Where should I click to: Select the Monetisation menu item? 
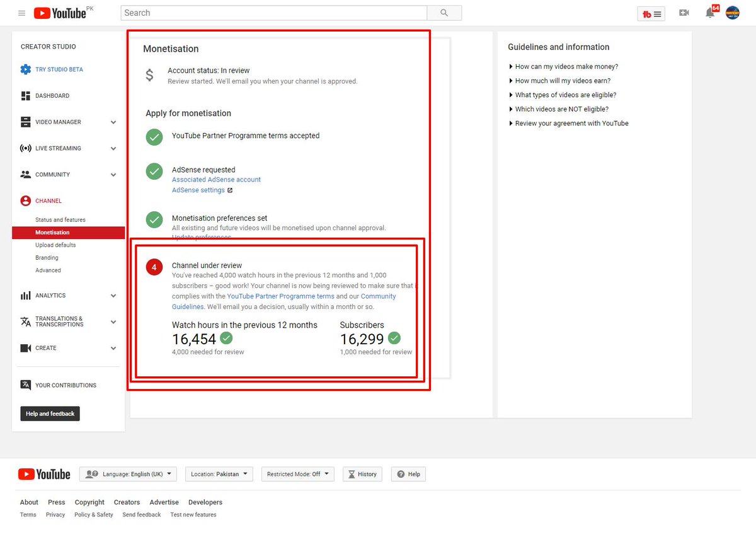tap(68, 233)
